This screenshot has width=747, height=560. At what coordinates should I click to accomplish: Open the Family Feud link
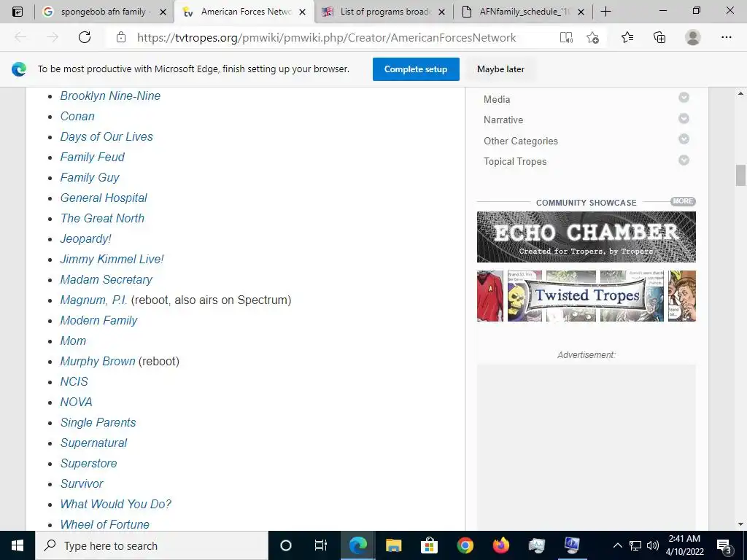click(x=92, y=157)
